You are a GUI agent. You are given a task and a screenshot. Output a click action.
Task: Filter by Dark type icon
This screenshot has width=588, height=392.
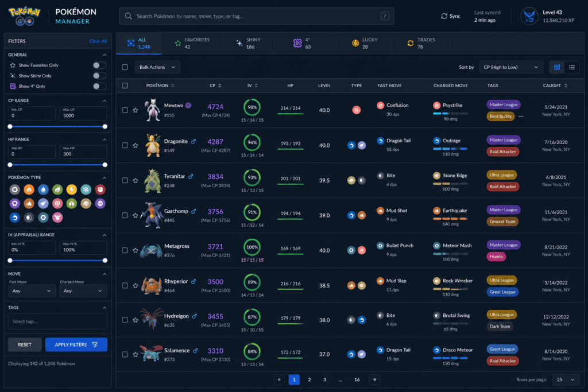pyautogui.click(x=29, y=218)
